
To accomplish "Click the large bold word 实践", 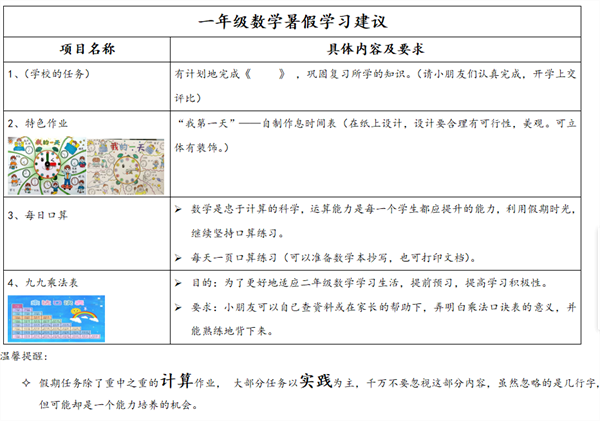I will [316, 380].
